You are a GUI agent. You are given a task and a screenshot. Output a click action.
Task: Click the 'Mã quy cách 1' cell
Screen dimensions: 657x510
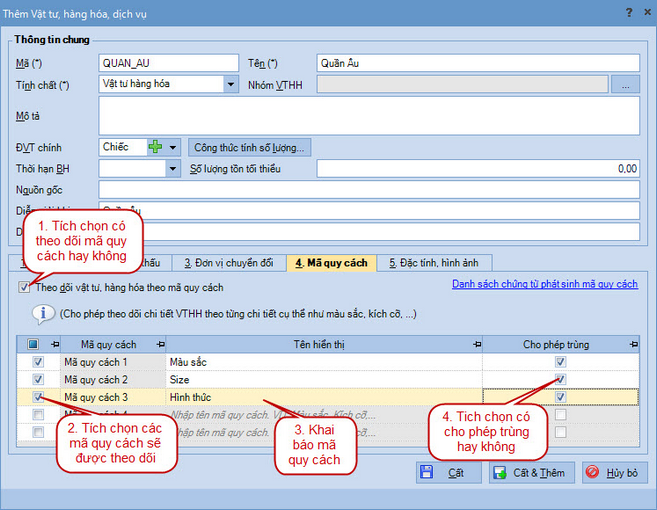(x=113, y=362)
